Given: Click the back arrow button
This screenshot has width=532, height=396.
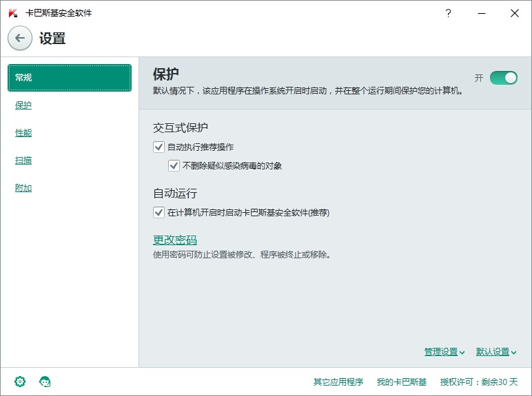Looking at the screenshot, I should (20, 38).
